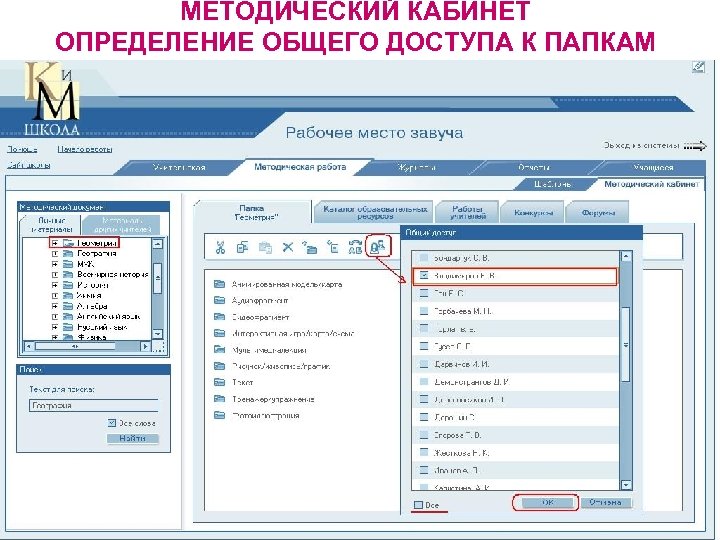Click the Текст для поиска input field

click(94, 405)
